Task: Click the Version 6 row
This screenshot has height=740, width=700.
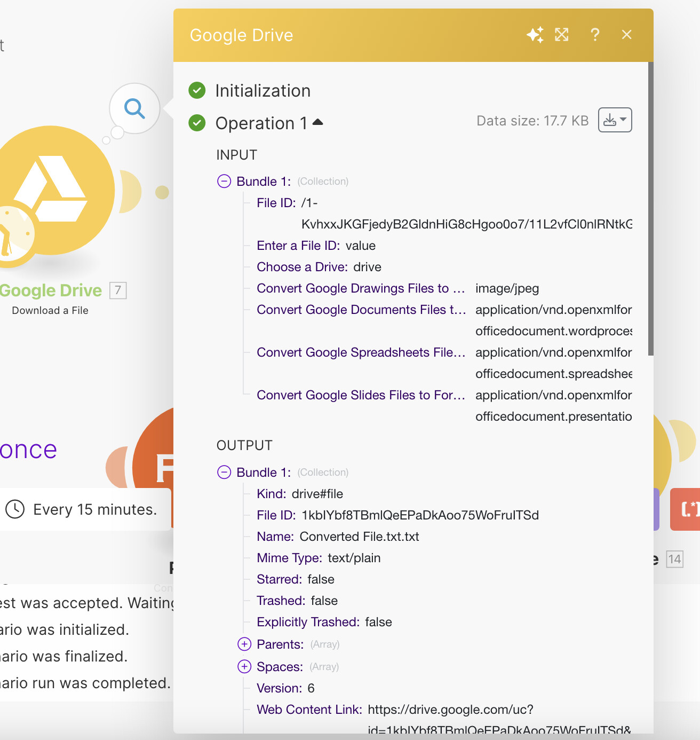Action: click(x=285, y=688)
